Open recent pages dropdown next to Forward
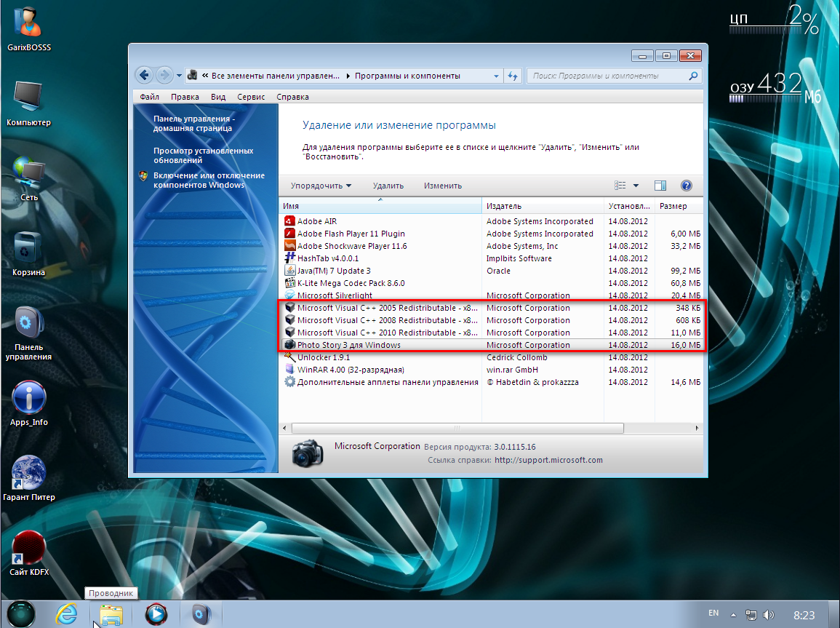 tap(179, 76)
